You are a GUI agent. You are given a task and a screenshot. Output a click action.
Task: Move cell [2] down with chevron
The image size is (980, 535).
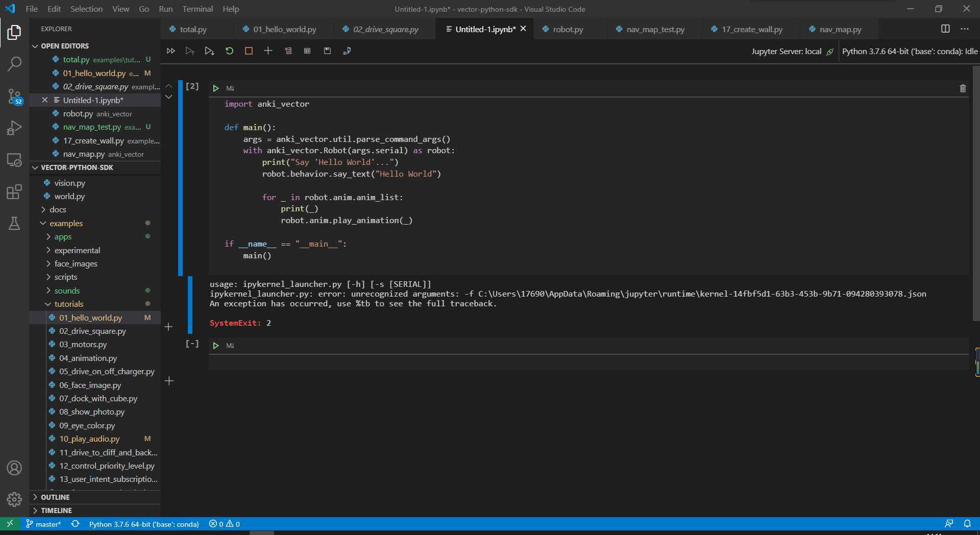click(x=169, y=97)
